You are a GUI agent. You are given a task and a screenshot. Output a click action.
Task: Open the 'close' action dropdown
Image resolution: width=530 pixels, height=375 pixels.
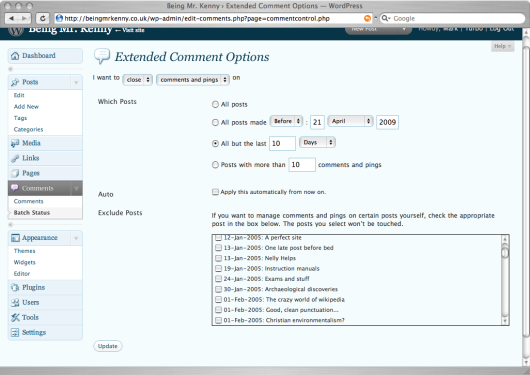click(138, 80)
